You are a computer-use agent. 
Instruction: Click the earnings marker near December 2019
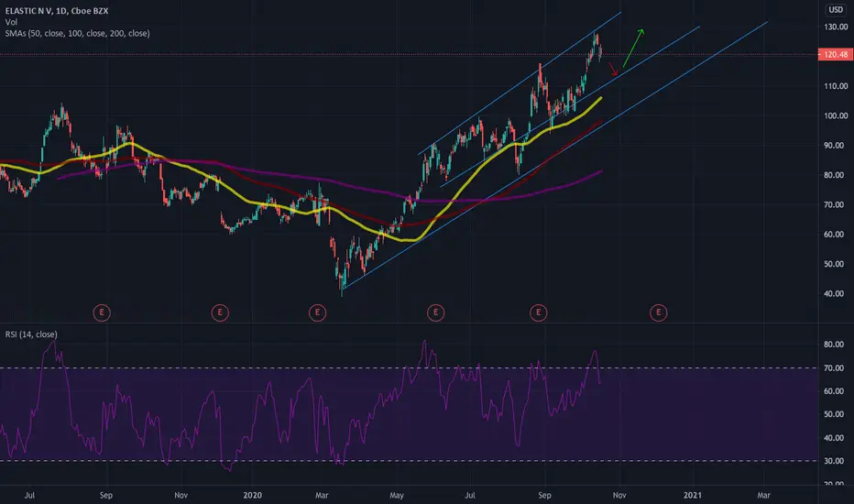[220, 312]
